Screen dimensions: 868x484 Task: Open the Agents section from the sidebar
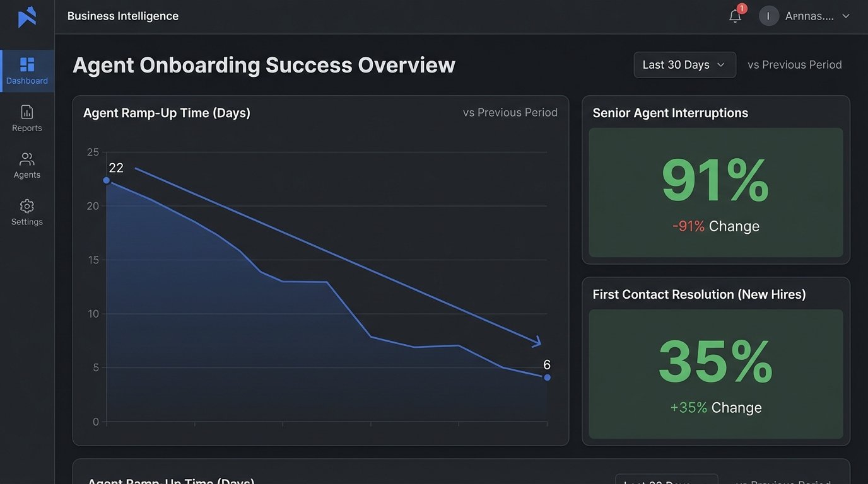tap(26, 159)
